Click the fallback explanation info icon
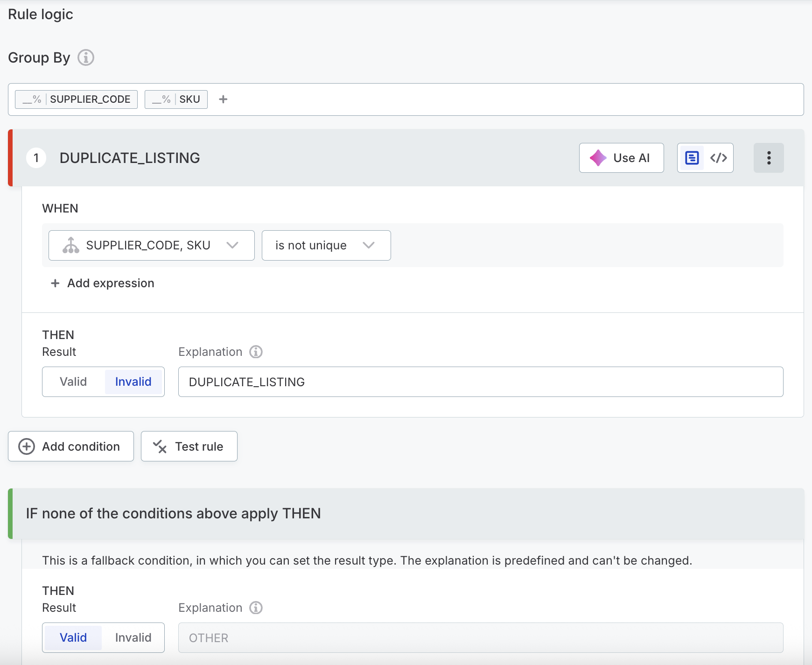The height and width of the screenshot is (665, 812). click(256, 608)
